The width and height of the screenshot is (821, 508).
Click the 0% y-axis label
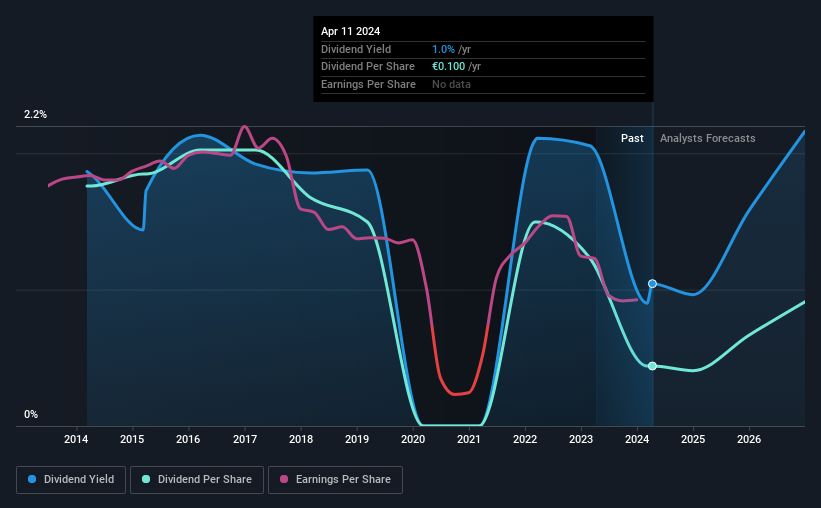[31, 414]
